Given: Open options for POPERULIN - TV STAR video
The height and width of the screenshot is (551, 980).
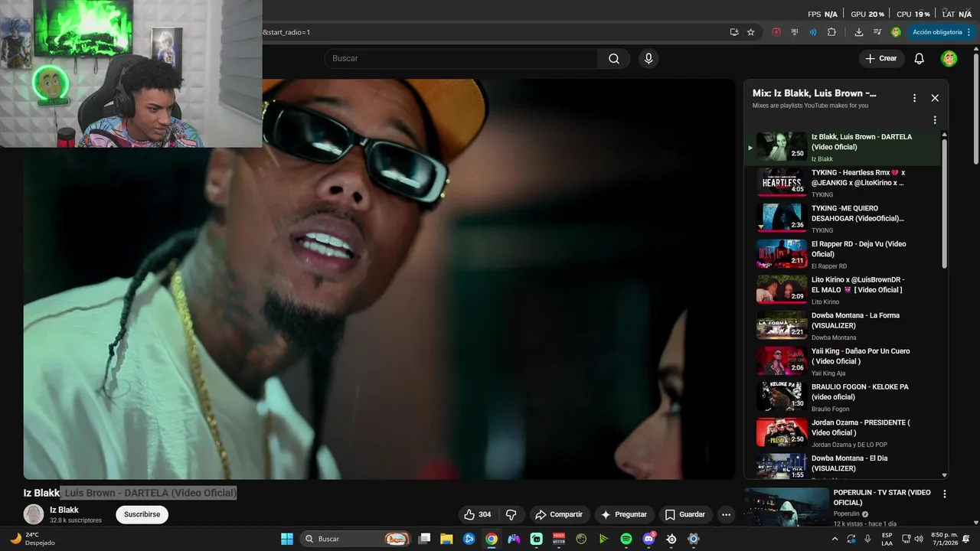Looking at the screenshot, I should (945, 494).
